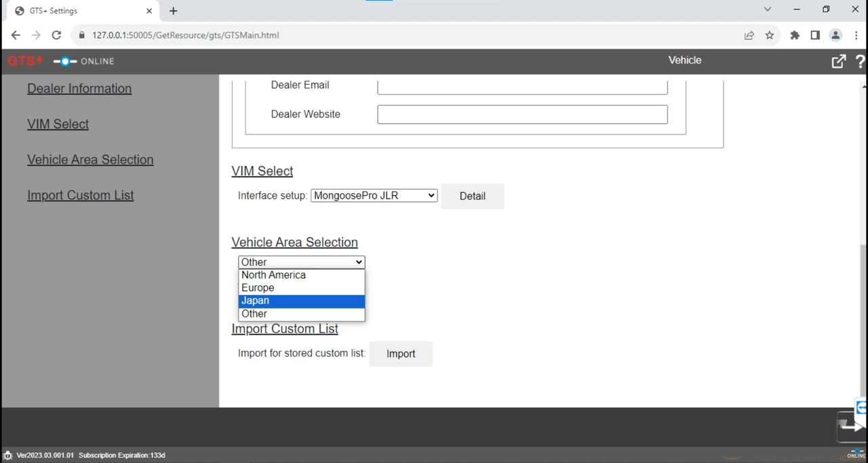
Task: Click Subscription Expiration:133d text
Action: [122, 456]
